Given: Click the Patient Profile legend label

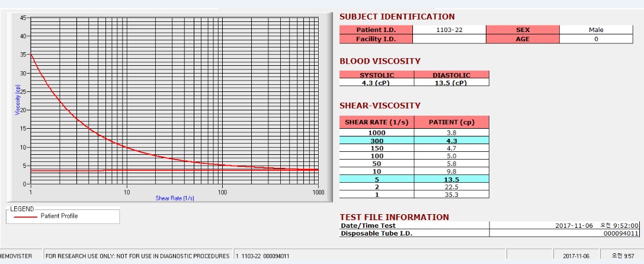Looking at the screenshot, I should (59, 216).
